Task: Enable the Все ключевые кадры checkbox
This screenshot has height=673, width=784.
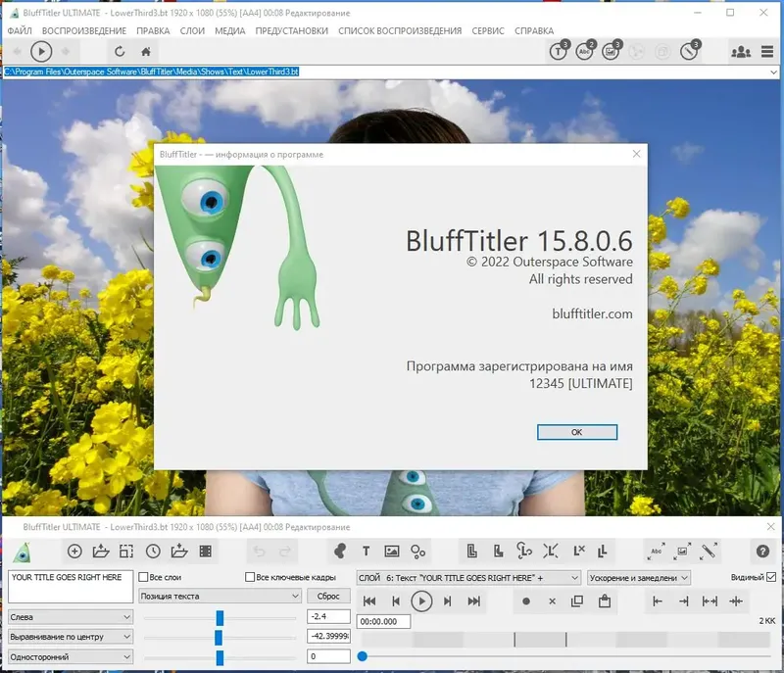Action: (250, 577)
